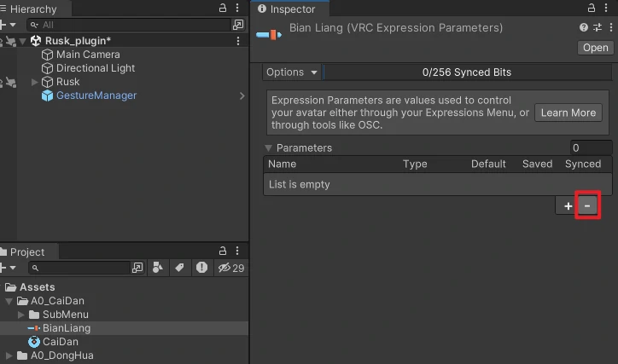Open the Inspector preset sliders icon
This screenshot has width=618, height=364.
coord(598,27)
